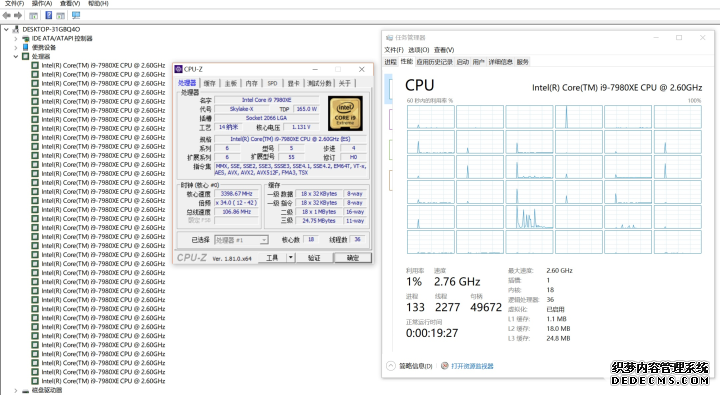The image size is (720, 395).
Task: Switch to the 缓存 tab in CPU-Z
Action: (x=209, y=83)
